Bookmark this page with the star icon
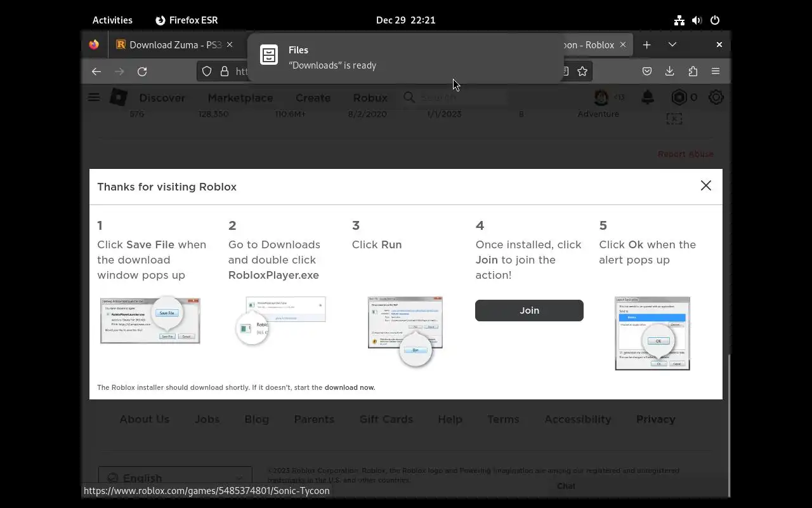The height and width of the screenshot is (508, 812). click(x=582, y=71)
